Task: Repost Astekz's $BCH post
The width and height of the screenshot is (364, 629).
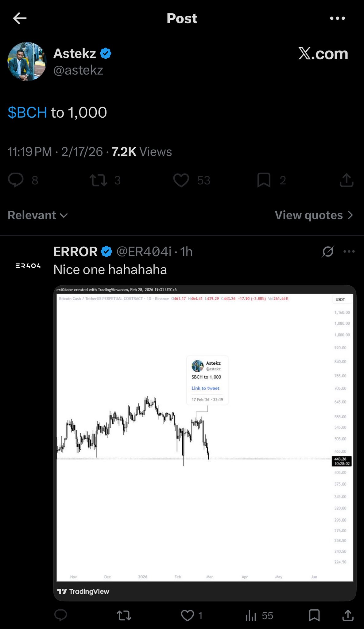Action: [98, 180]
